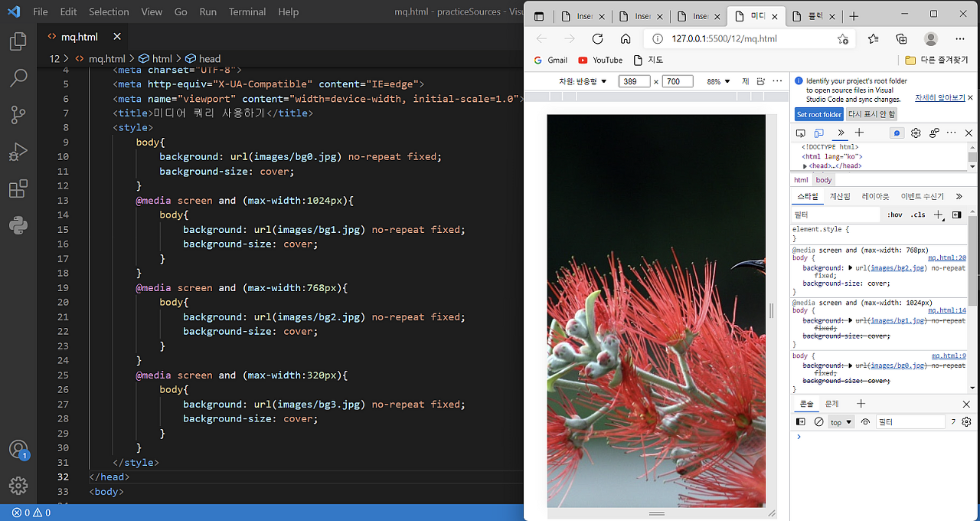980x521 pixels.
Task: Open a new browser tab
Action: [x=854, y=16]
